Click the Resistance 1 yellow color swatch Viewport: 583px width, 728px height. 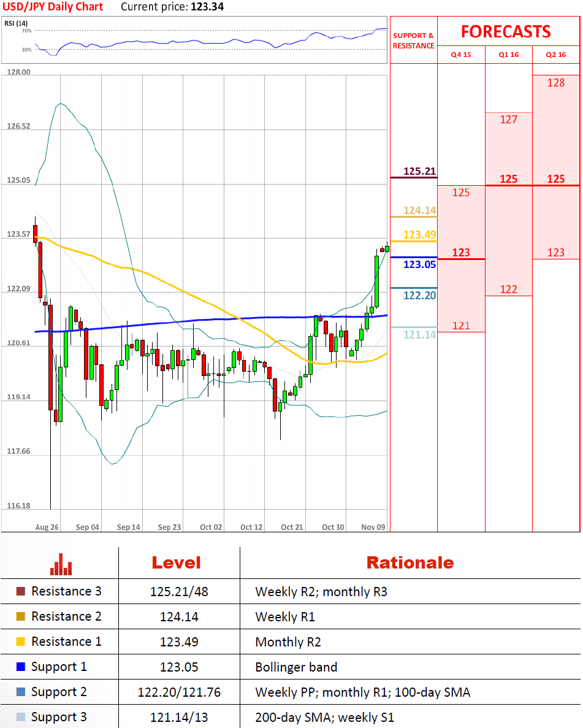(20, 642)
